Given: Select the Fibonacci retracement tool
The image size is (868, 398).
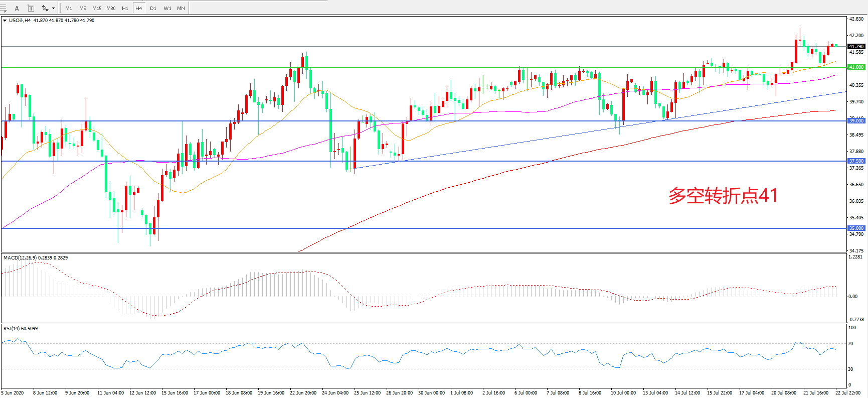Looking at the screenshot, I should tap(4, 8).
